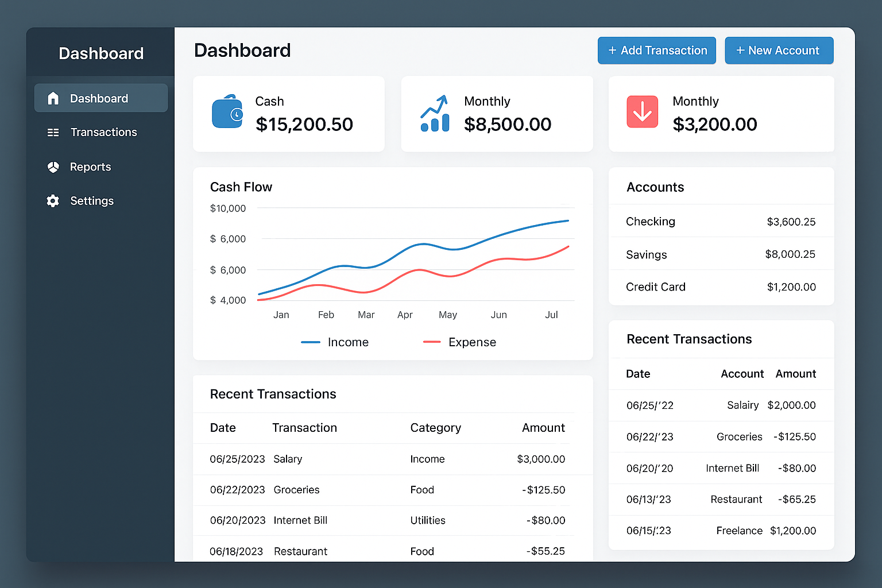
Task: Click the Credit Card account row
Action: coord(721,287)
